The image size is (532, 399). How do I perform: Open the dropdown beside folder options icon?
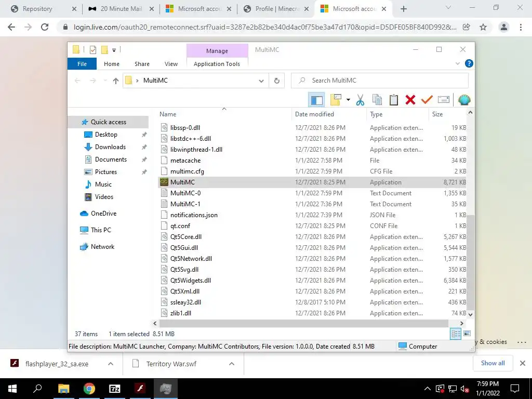click(348, 100)
